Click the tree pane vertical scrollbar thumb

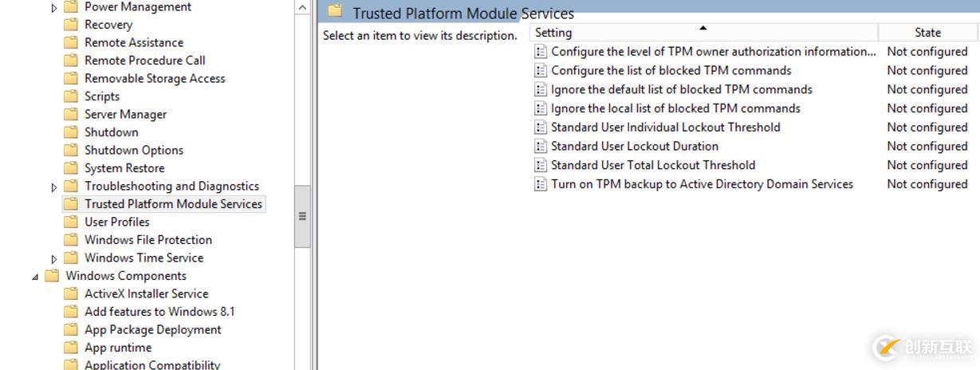click(x=302, y=216)
